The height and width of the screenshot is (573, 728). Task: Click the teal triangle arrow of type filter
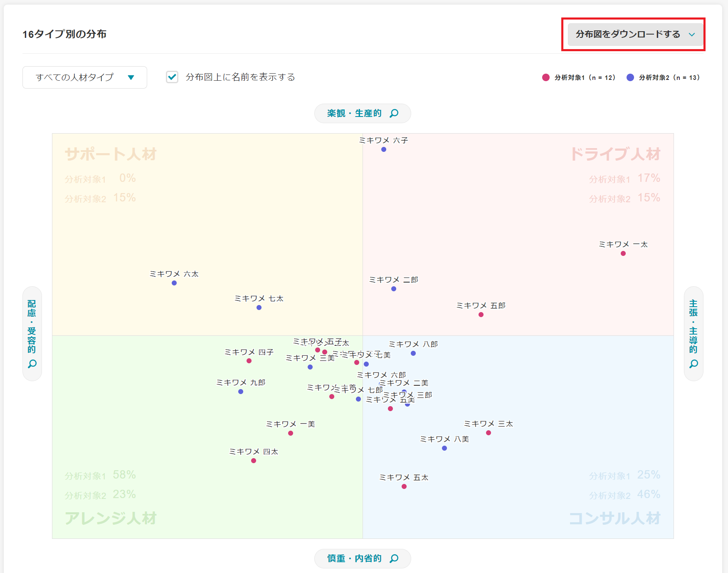click(x=131, y=77)
